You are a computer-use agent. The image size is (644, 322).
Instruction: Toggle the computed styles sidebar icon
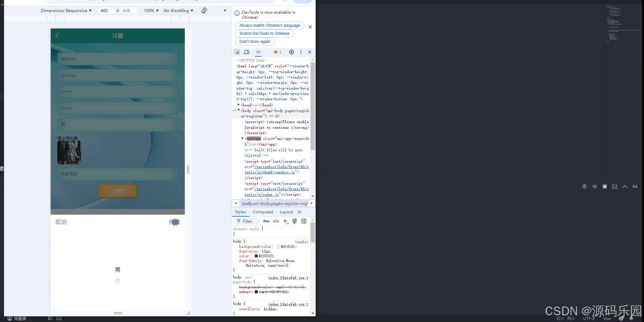coord(304,221)
